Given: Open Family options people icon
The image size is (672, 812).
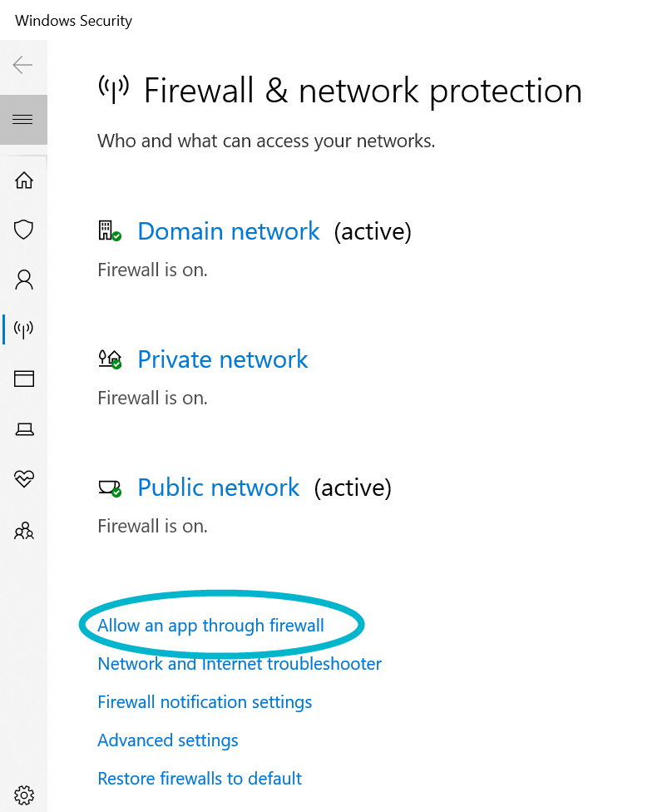Looking at the screenshot, I should tap(24, 530).
